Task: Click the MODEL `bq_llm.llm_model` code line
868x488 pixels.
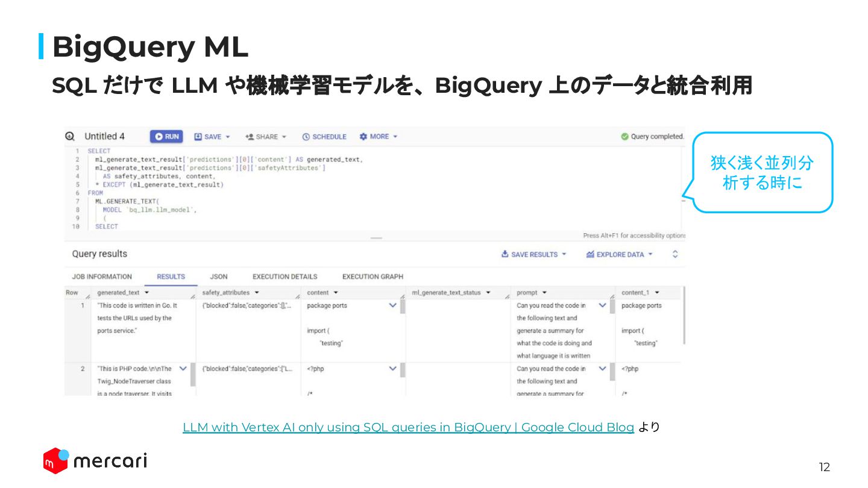Action: [x=149, y=210]
